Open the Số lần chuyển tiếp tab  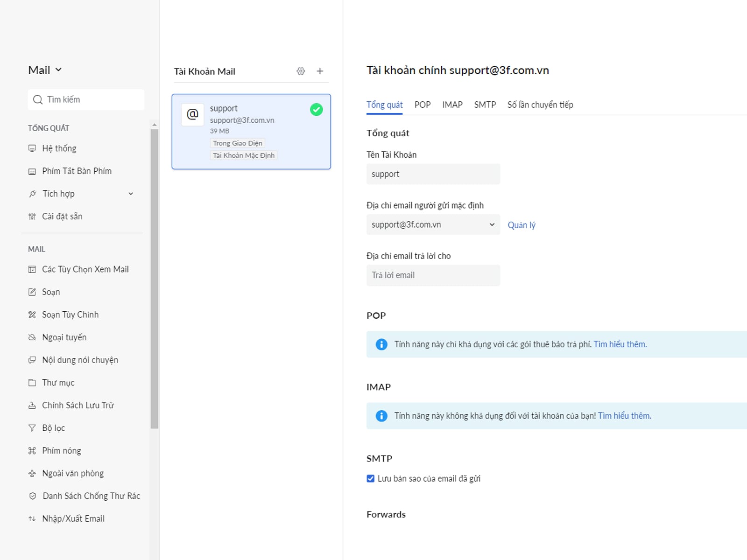[540, 105]
